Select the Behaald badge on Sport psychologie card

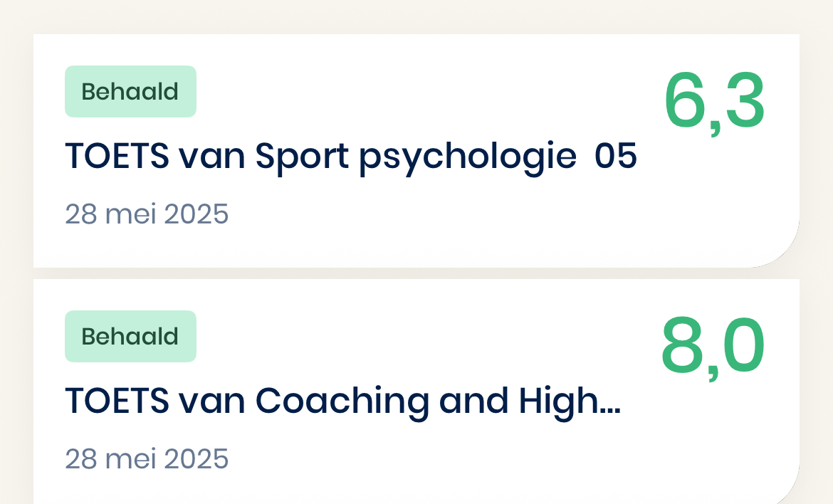[x=131, y=91]
